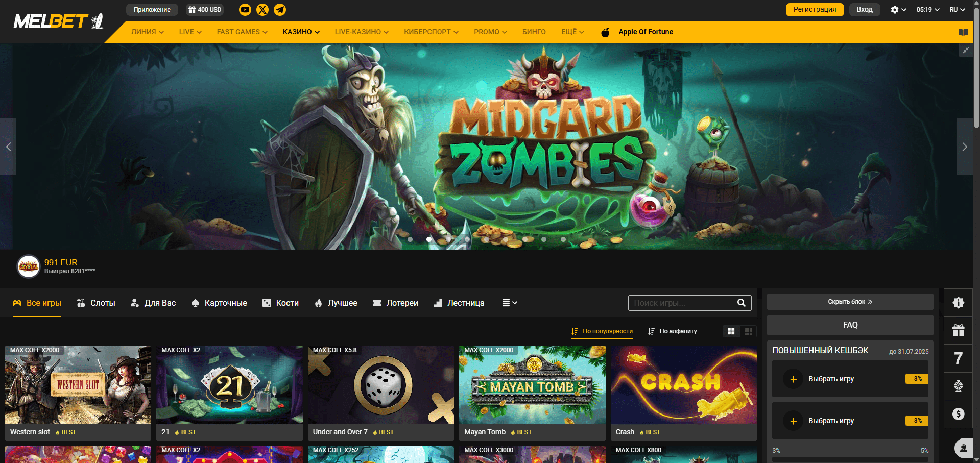Viewport: 980px width, 463px height.
Task: Expand the ЛИНИЯ dropdown menu
Action: 148,32
